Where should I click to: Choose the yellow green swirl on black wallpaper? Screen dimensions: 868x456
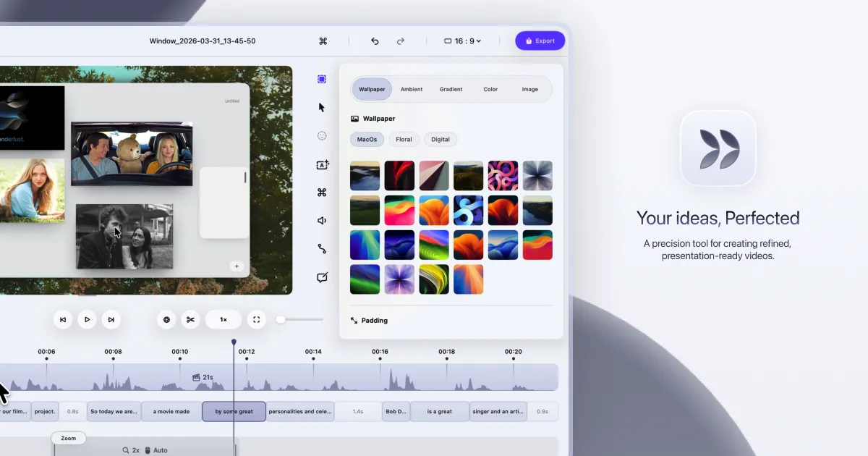point(434,279)
